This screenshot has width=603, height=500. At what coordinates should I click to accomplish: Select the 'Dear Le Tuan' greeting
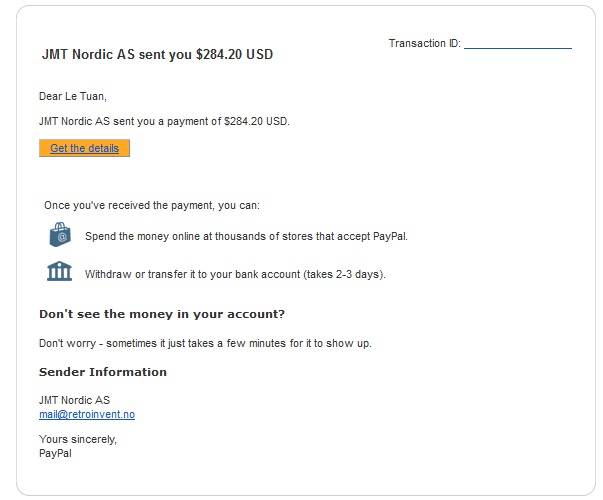coord(72,96)
